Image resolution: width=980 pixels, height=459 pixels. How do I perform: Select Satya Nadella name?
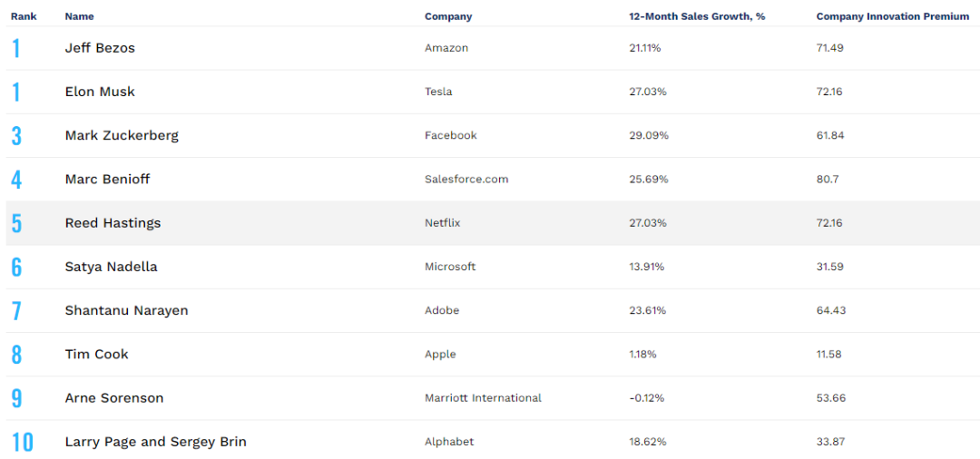(112, 267)
